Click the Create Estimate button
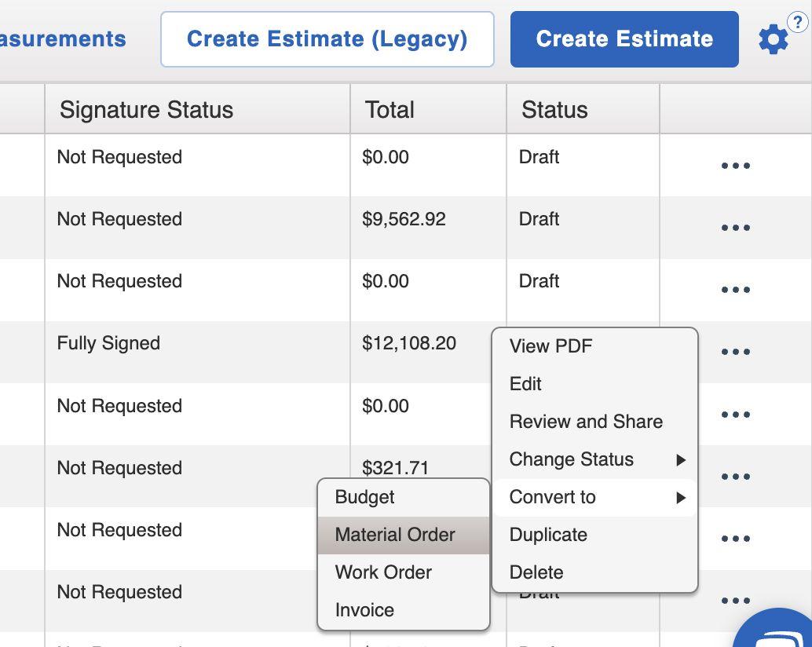This screenshot has width=812, height=647. pos(624,39)
